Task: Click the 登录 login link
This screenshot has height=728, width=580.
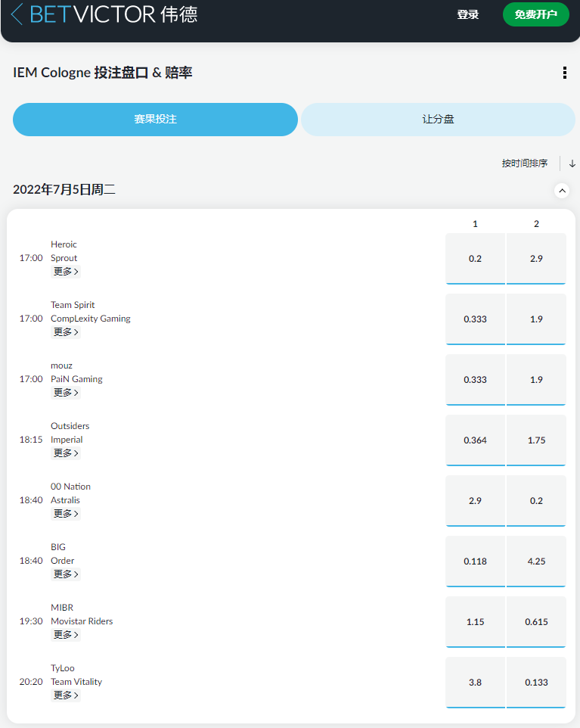Action: tap(468, 14)
